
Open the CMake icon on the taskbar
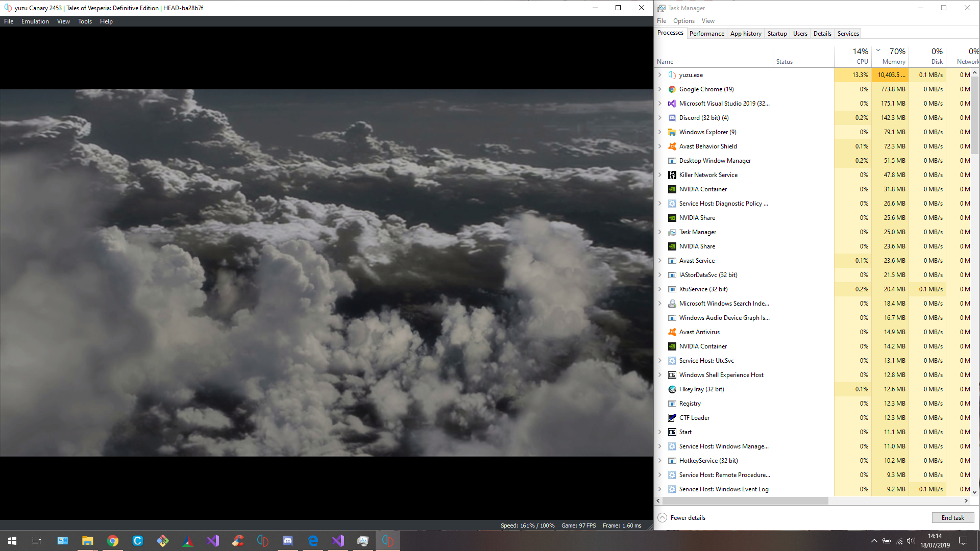188,541
